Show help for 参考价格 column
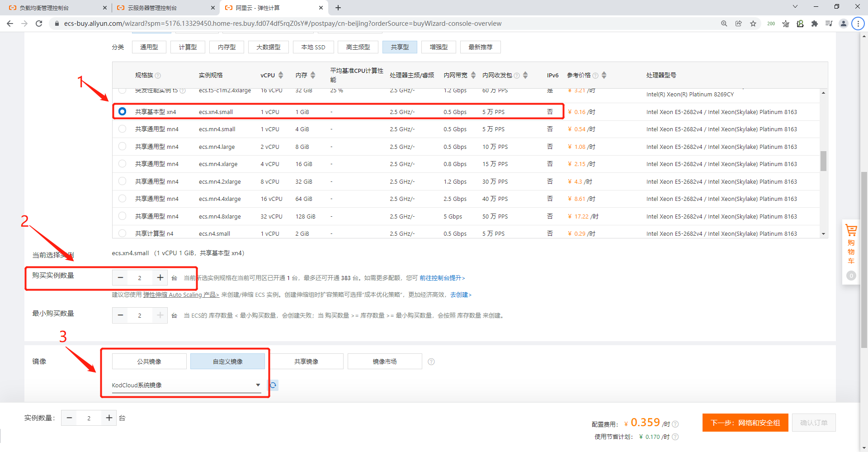Screen dimensions: 868x452 595,76
